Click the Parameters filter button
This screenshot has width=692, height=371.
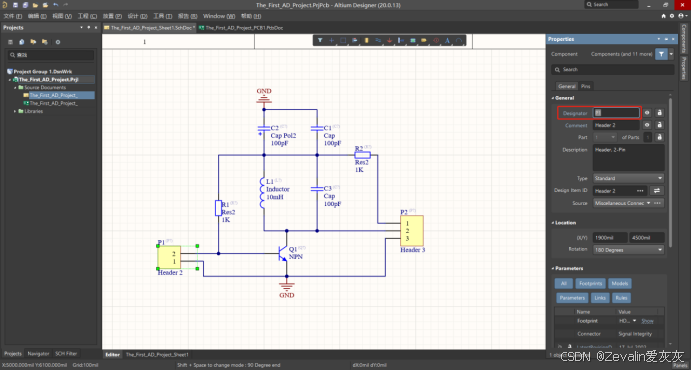572,298
